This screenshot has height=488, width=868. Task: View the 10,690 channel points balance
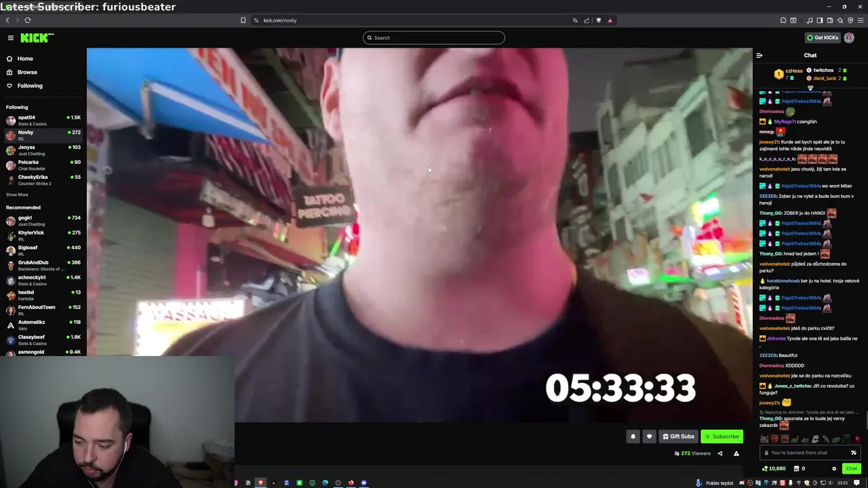(774, 468)
